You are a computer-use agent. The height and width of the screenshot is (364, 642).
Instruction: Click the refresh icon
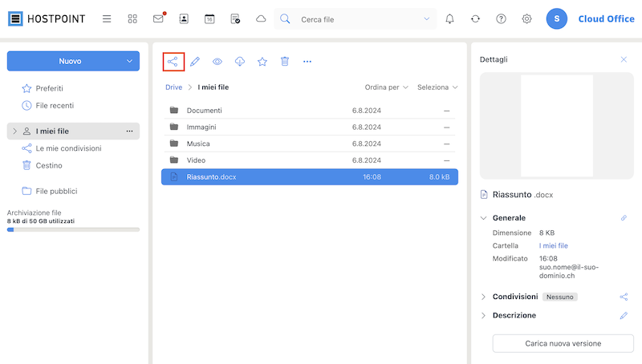475,18
